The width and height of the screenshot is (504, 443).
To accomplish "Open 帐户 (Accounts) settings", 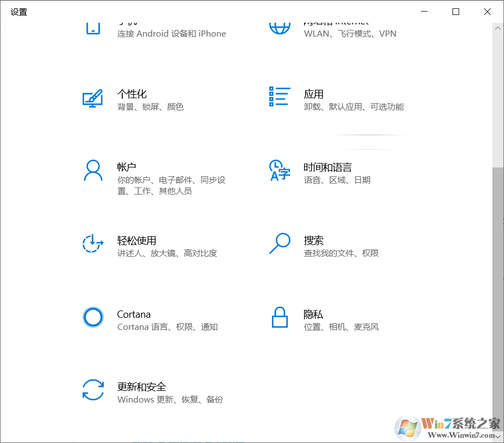I will coord(128,166).
